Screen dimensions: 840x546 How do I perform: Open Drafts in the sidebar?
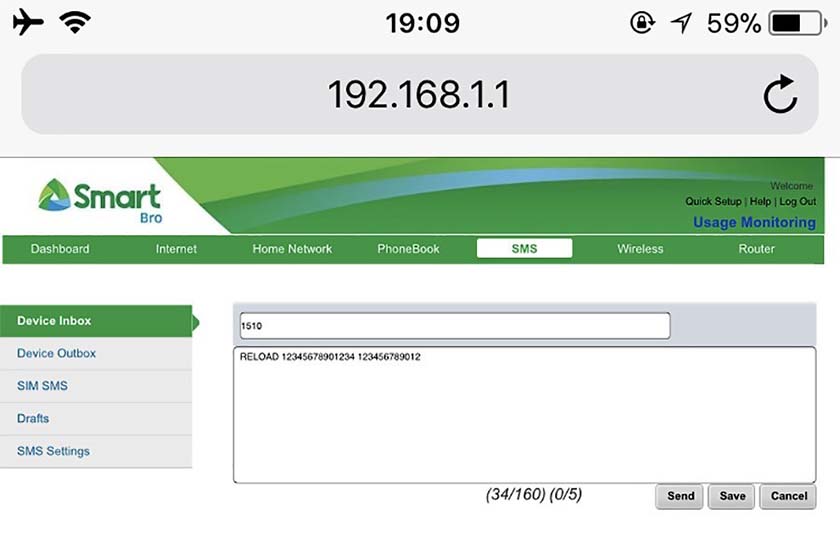coord(96,418)
